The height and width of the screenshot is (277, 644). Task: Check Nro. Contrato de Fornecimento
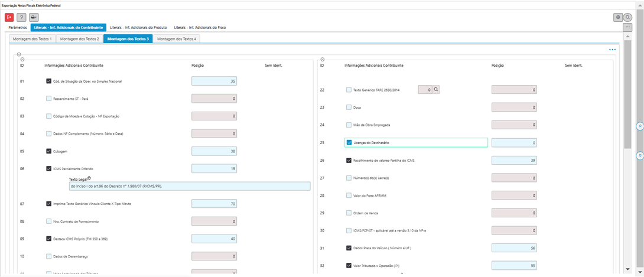[49, 221]
